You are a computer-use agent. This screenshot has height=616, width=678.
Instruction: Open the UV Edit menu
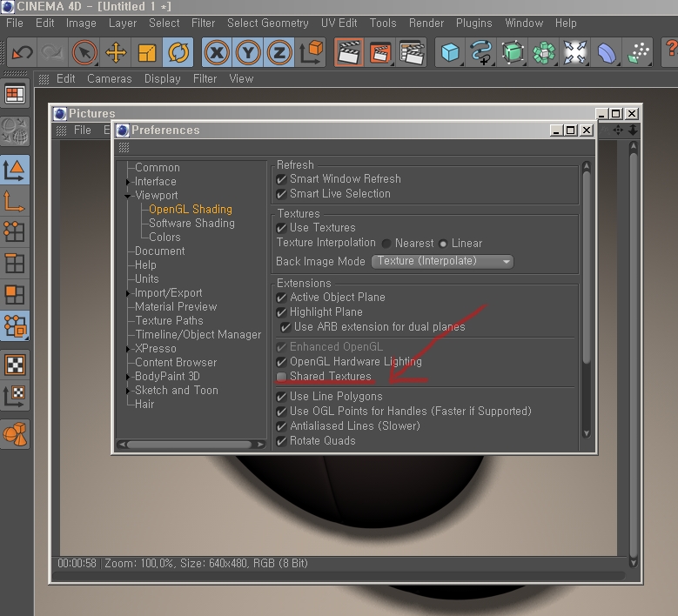pos(339,23)
